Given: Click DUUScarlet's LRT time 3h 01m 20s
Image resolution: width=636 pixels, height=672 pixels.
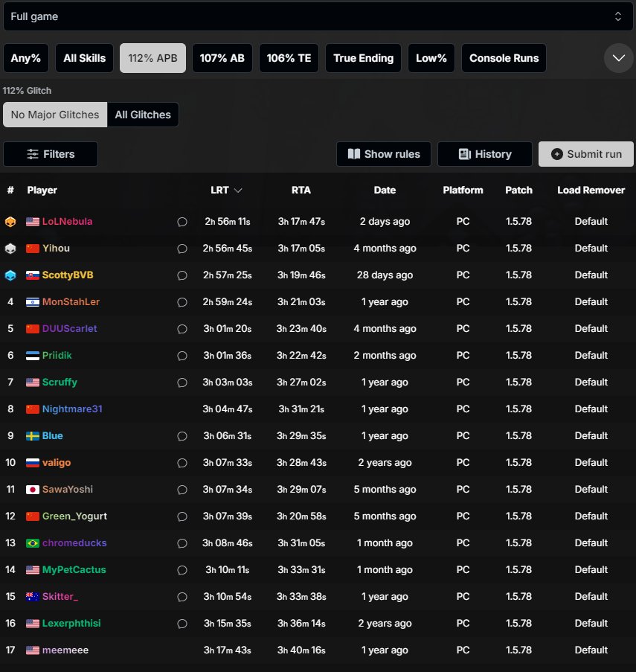Looking at the screenshot, I should click(228, 329).
